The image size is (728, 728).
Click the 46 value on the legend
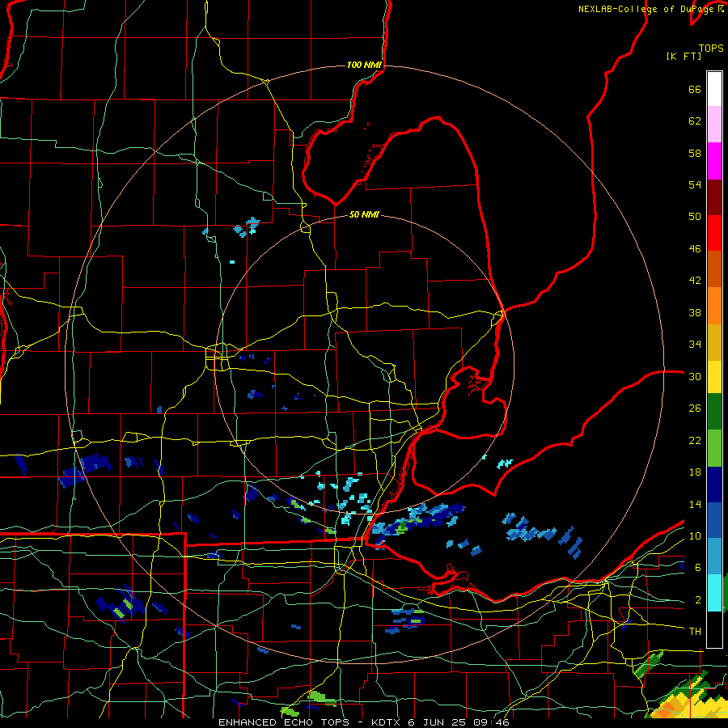click(695, 249)
